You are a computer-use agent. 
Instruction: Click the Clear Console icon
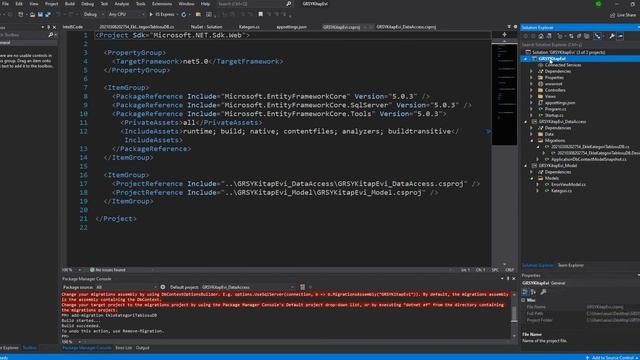click(x=302, y=287)
